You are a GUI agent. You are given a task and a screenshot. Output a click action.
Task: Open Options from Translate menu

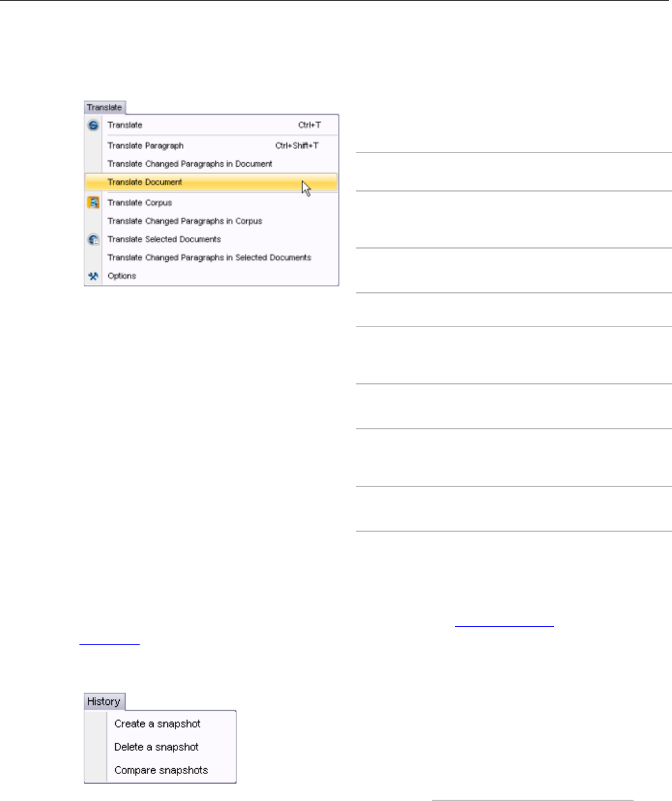211,276
